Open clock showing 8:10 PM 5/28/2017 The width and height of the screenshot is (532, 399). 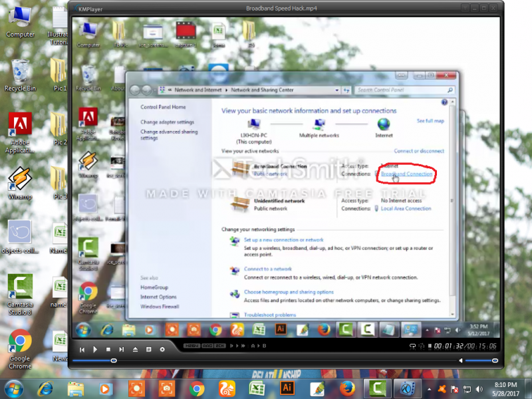[x=505, y=389]
